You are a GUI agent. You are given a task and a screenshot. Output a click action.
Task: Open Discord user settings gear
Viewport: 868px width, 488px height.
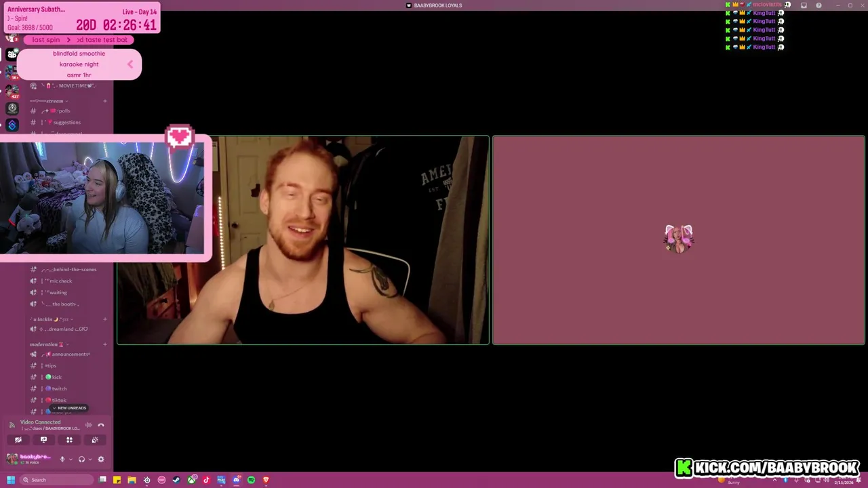(101, 459)
